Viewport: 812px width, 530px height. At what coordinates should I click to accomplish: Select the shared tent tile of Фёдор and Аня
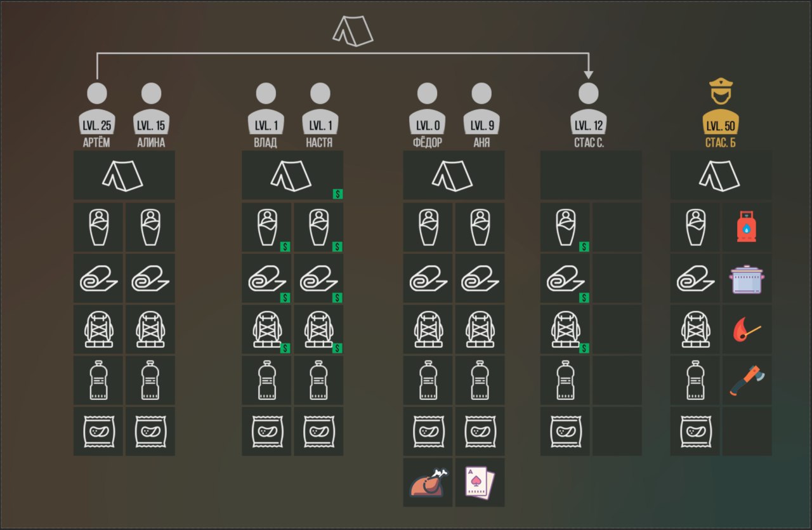(454, 175)
